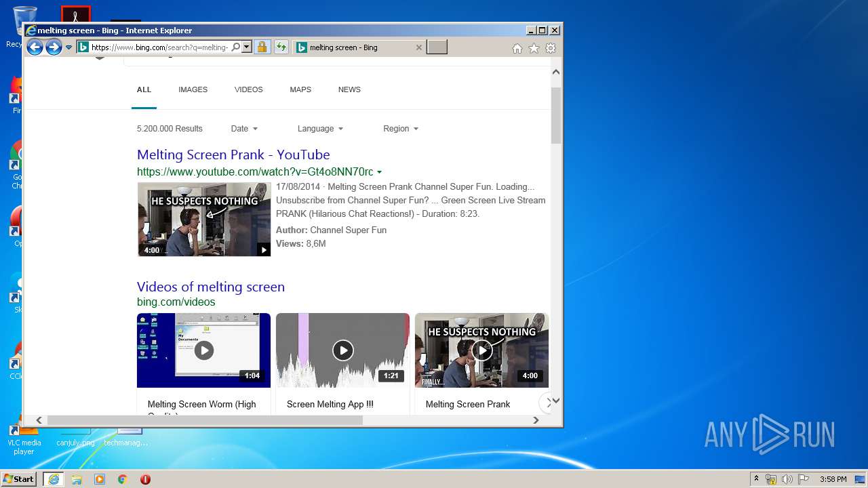Switch to the VIDEOS search tab
Image resolution: width=868 pixels, height=488 pixels.
tap(248, 89)
